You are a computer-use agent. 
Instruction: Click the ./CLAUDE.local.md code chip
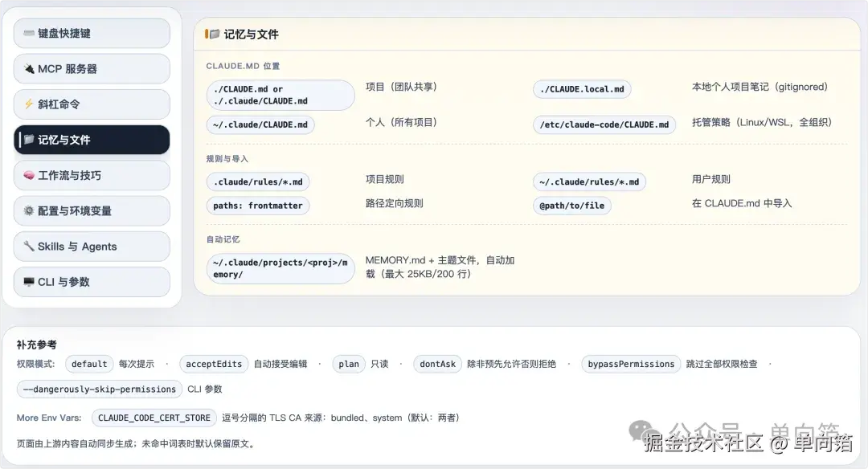pos(582,89)
